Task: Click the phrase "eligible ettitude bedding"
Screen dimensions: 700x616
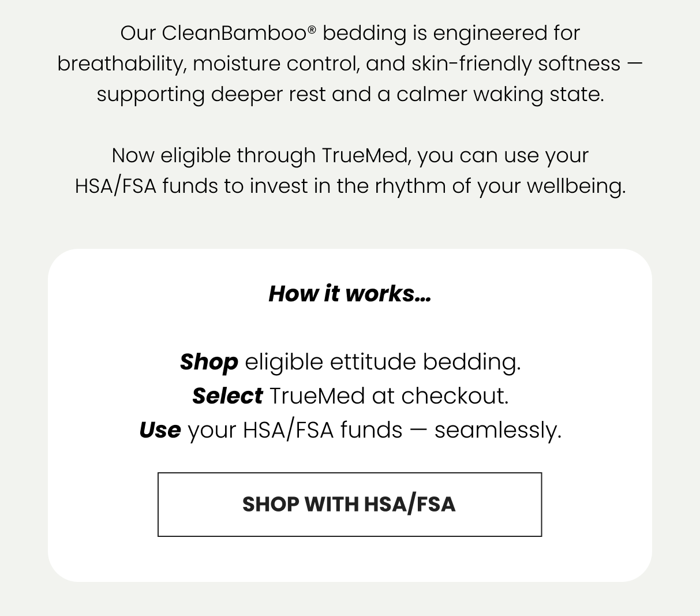Action: [382, 362]
